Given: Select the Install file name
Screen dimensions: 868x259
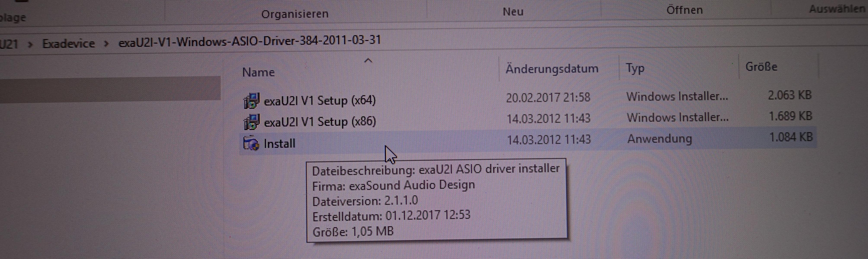Looking at the screenshot, I should tap(279, 144).
